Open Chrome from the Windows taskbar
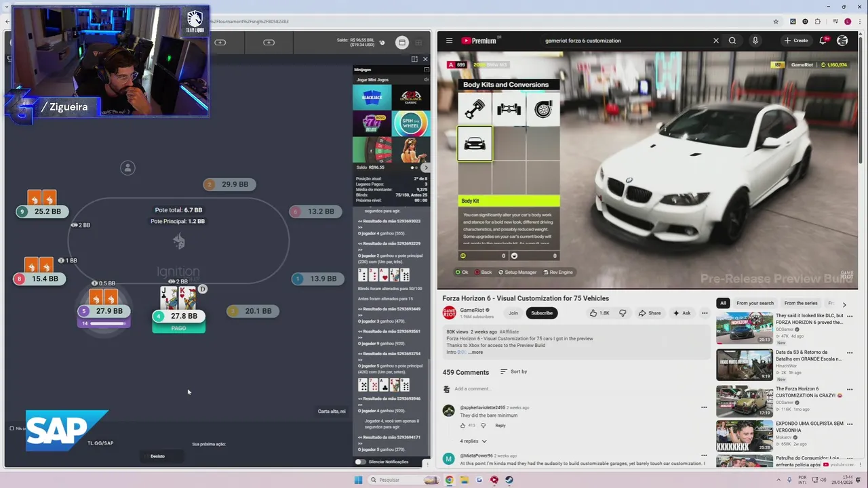Screen dimensions: 868x488 [x=449, y=480]
